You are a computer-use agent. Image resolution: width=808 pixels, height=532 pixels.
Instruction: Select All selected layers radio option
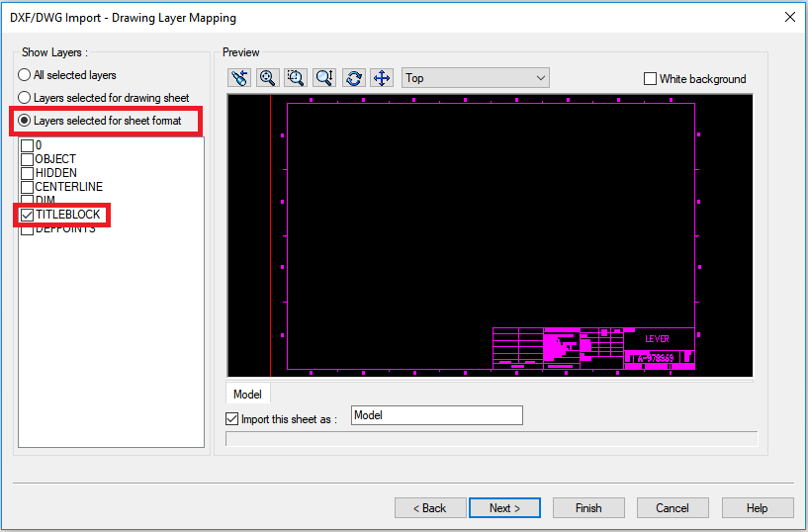(24, 75)
